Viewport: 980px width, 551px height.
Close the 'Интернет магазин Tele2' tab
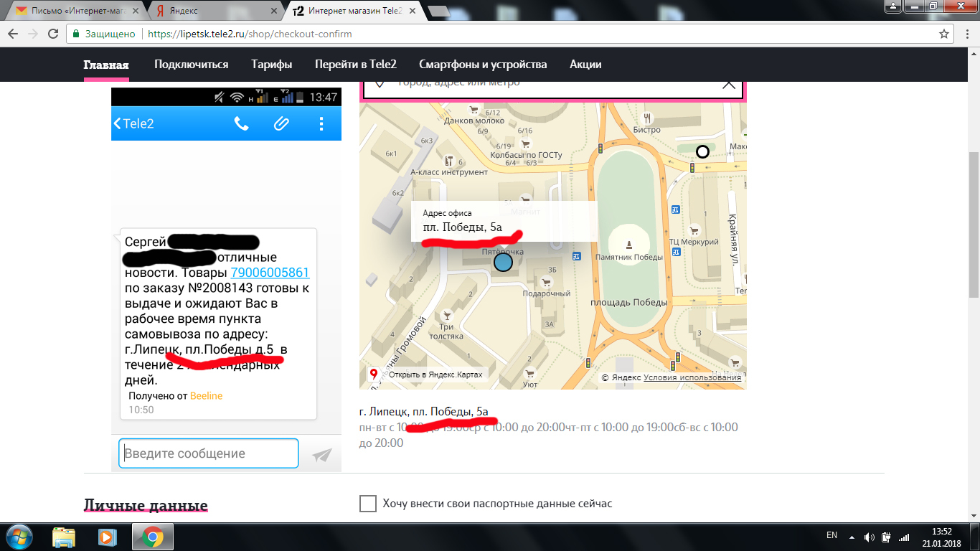[x=413, y=11]
